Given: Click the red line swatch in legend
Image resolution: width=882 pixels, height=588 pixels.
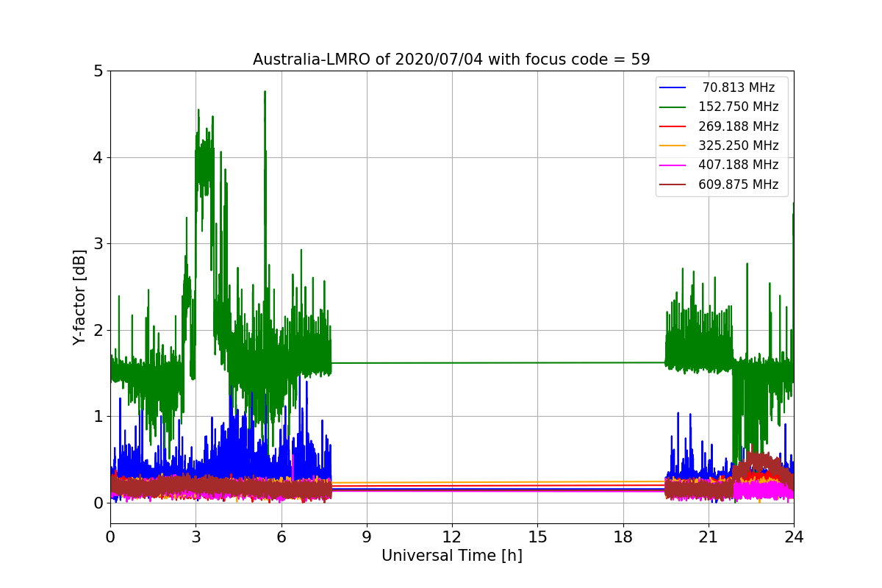Looking at the screenshot, I should pos(674,126).
